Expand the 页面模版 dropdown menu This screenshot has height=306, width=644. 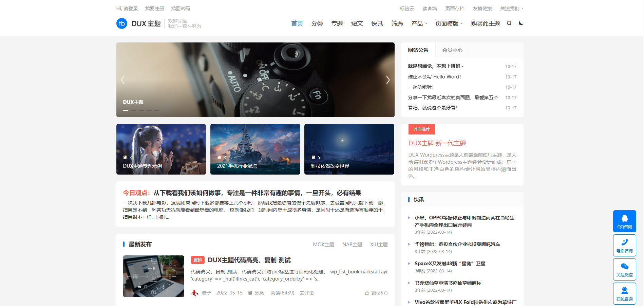(449, 23)
